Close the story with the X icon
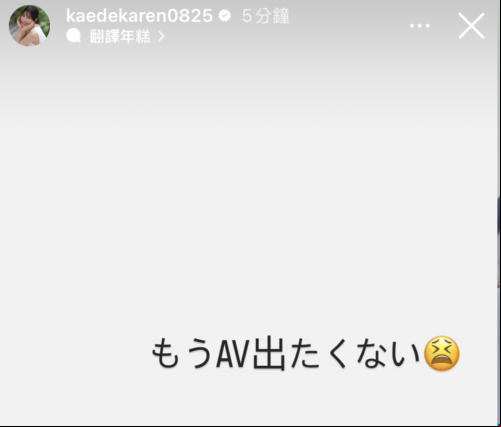 point(471,26)
